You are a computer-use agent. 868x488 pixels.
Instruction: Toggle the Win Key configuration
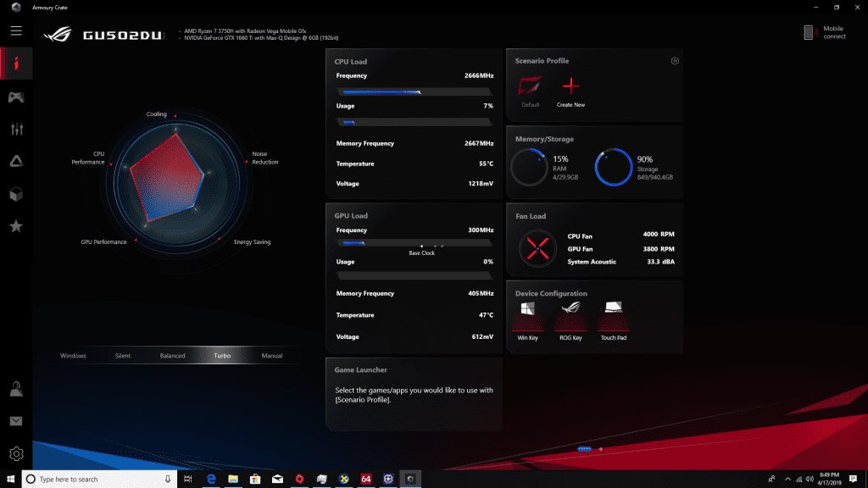coord(527,321)
